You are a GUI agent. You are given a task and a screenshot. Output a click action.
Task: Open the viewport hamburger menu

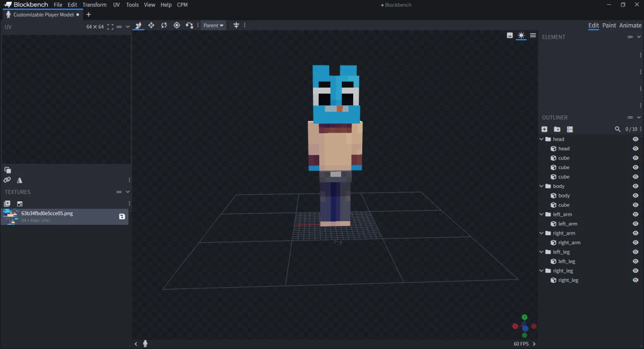533,35
